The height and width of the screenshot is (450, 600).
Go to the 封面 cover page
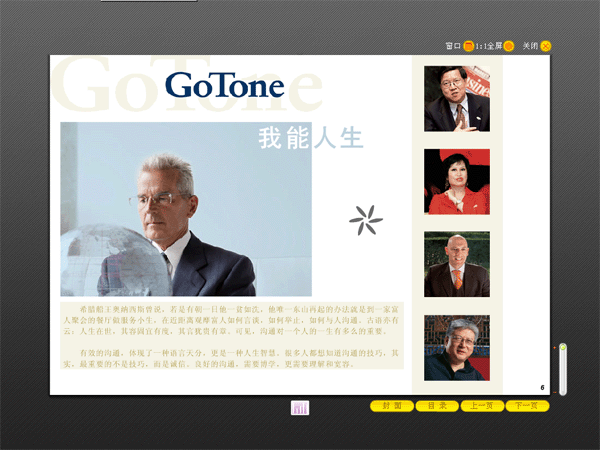(x=392, y=406)
